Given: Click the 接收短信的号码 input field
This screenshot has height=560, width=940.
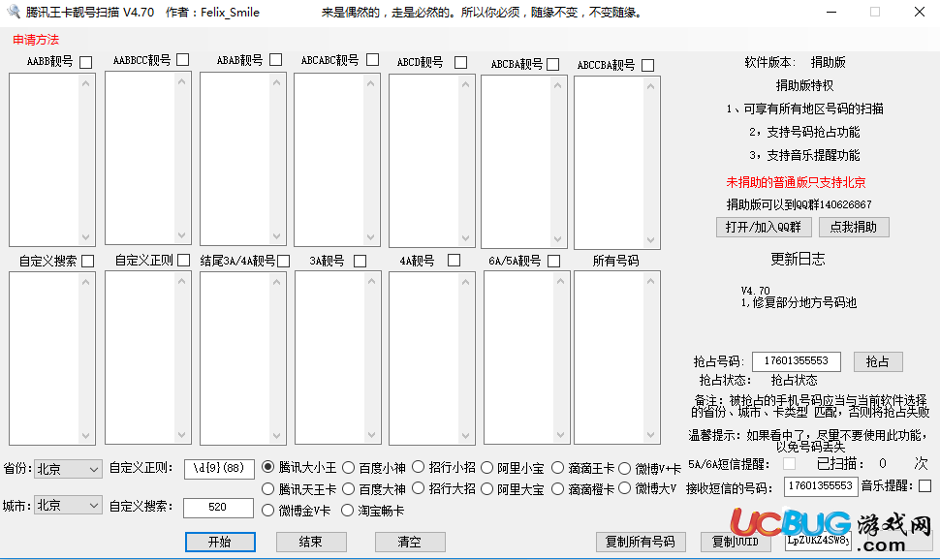Looking at the screenshot, I should click(821, 486).
